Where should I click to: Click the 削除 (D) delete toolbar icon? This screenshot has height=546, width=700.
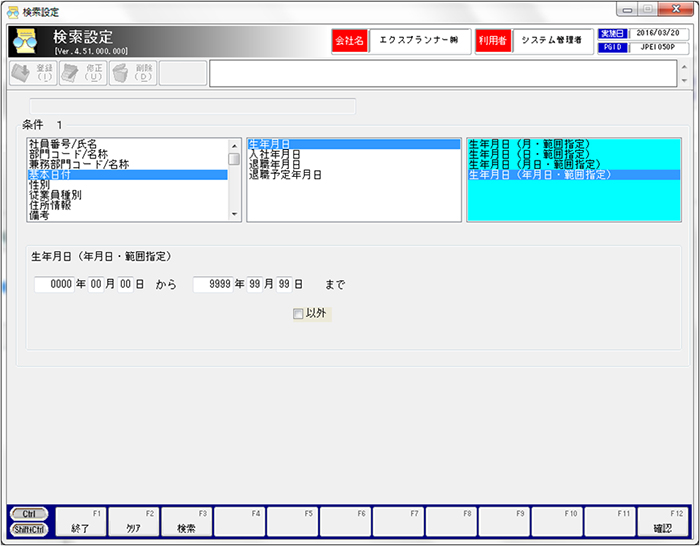click(132, 73)
